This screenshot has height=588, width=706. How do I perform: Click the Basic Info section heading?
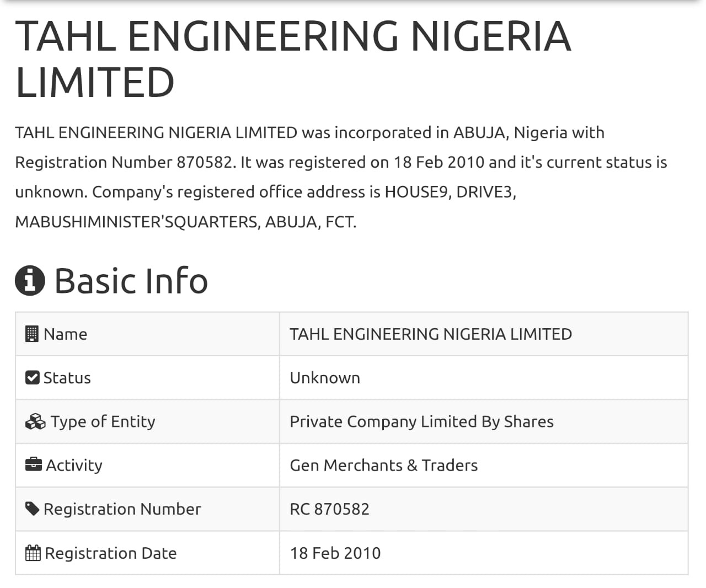click(x=131, y=280)
